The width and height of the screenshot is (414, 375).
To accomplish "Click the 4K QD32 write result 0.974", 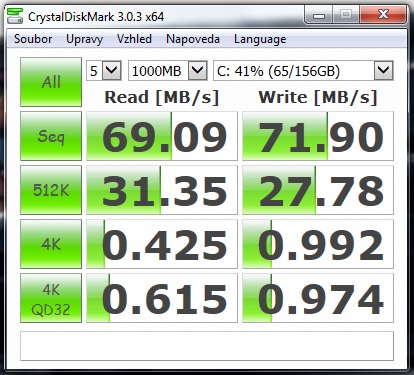I will tap(318, 298).
